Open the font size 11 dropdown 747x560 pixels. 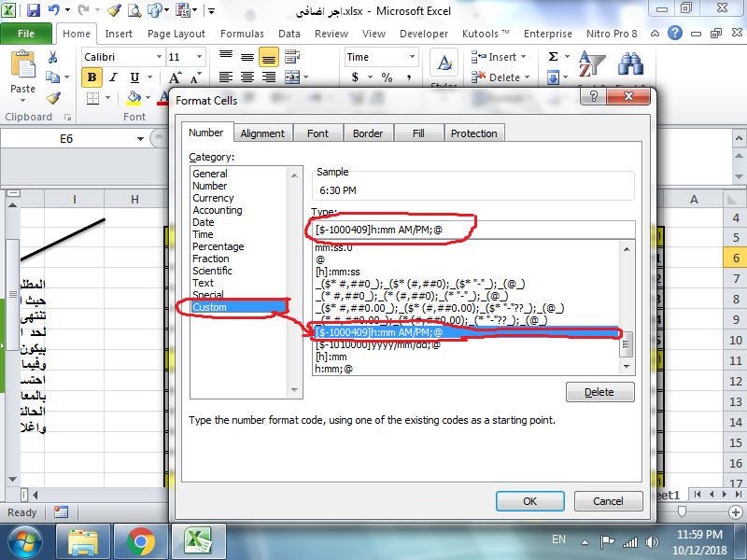[x=199, y=57]
